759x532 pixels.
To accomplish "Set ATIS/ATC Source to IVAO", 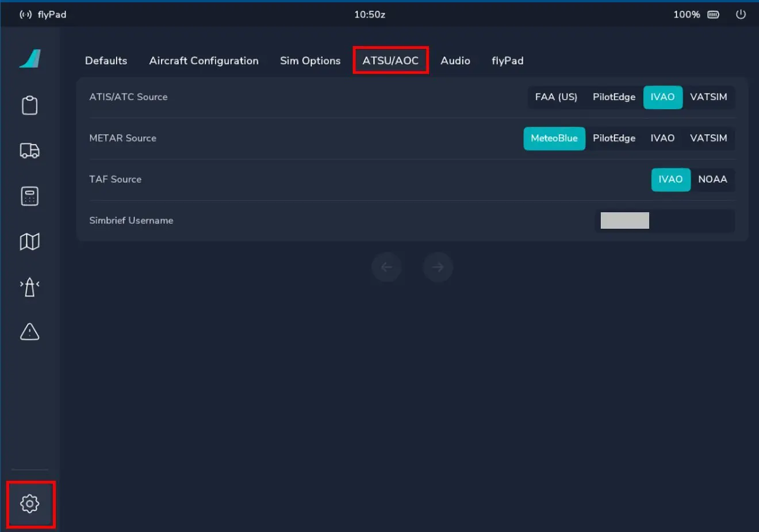I will 662,97.
